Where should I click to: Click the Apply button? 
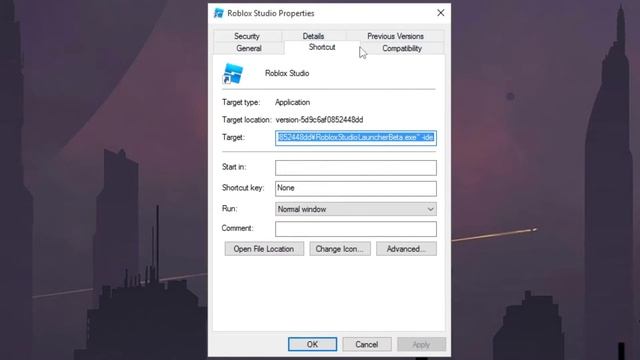[x=421, y=344]
